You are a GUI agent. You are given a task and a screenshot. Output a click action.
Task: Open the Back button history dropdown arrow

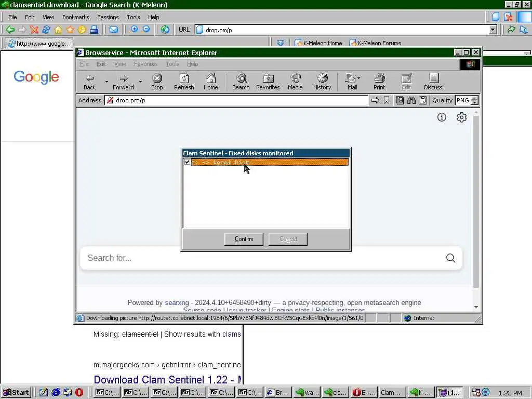pos(106,82)
